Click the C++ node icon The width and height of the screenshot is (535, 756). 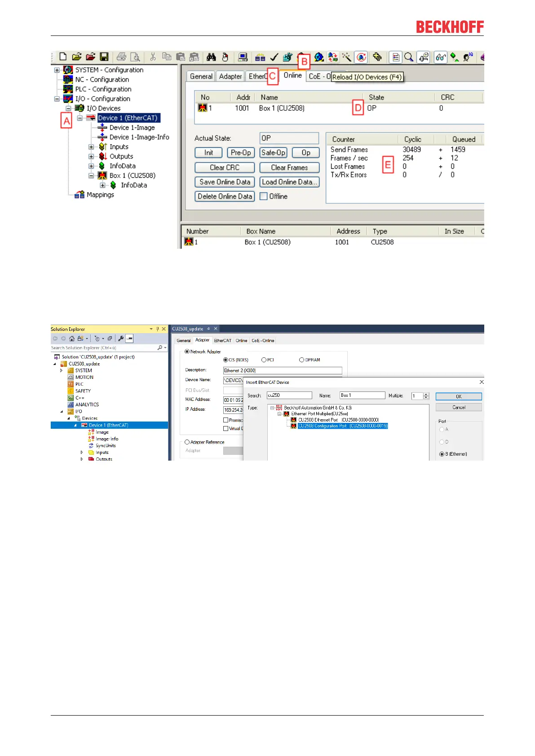click(x=71, y=398)
